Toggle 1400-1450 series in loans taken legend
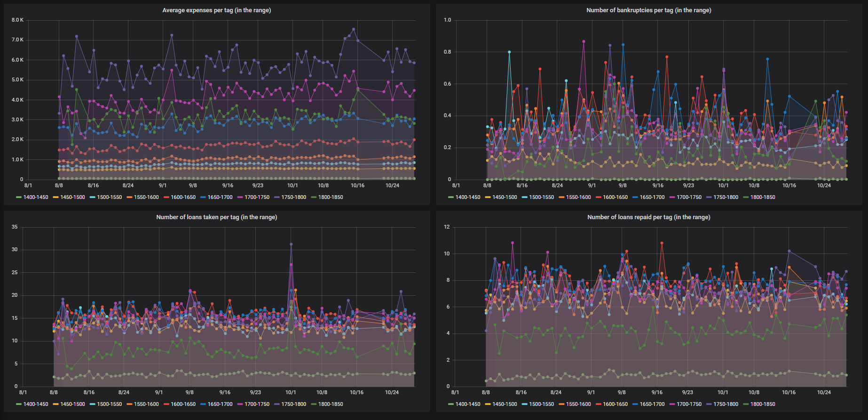Screen dimensions: 868x420 point(32,404)
